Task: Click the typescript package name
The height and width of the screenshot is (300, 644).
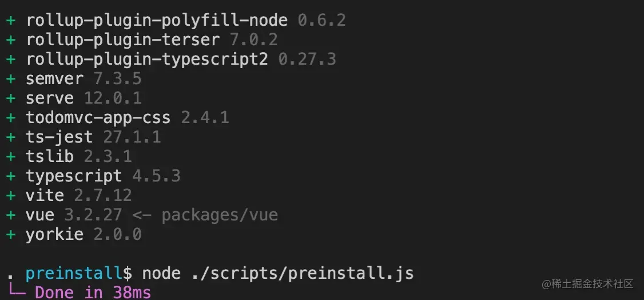Action: [74, 176]
